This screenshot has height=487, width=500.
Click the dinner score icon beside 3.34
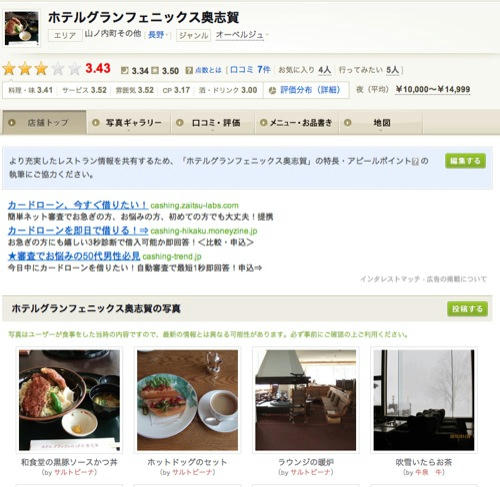tap(124, 70)
